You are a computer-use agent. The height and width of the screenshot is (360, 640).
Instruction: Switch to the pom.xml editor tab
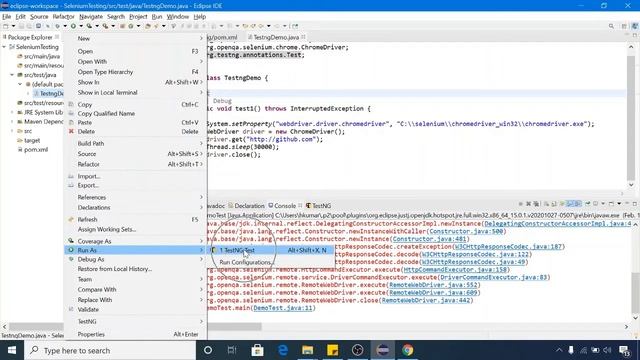tap(222, 37)
